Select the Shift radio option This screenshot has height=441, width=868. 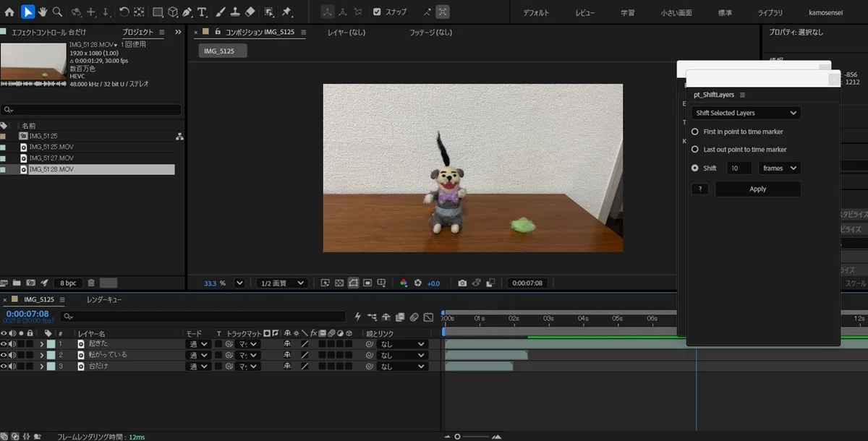(695, 168)
